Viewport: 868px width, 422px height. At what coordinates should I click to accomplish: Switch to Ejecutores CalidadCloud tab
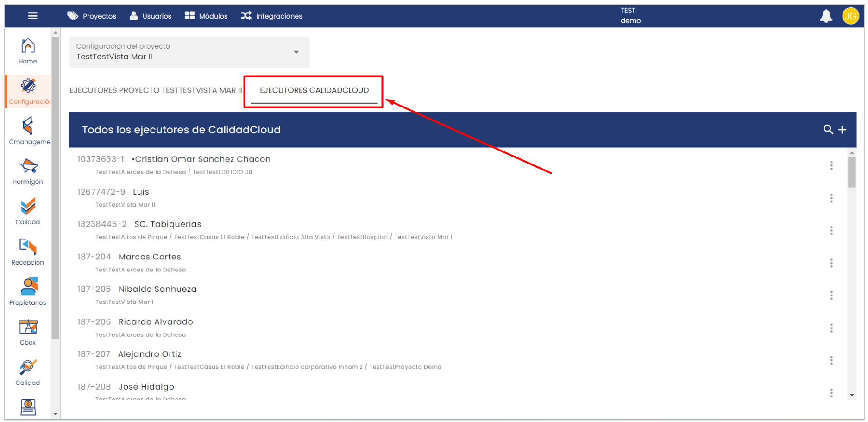pos(314,90)
